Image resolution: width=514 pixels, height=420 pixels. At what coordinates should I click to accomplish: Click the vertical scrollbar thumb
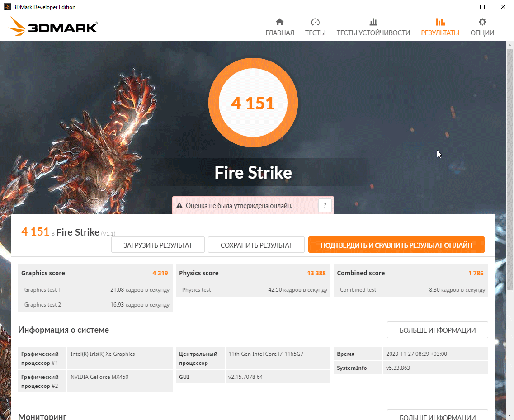509,169
